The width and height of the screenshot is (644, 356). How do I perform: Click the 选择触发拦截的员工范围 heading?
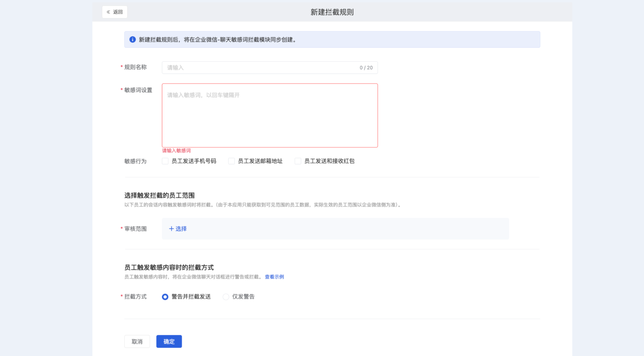[x=159, y=195]
